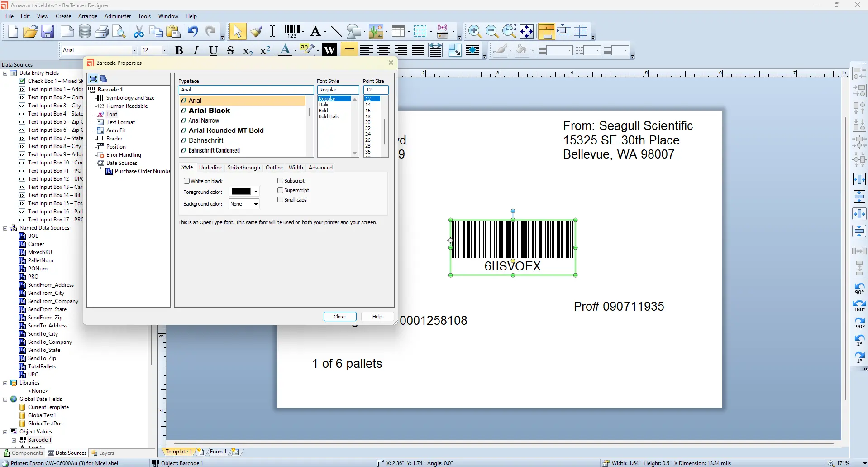This screenshot has width=868, height=467.
Task: Click the black Foreground color swatch
Action: (241, 192)
